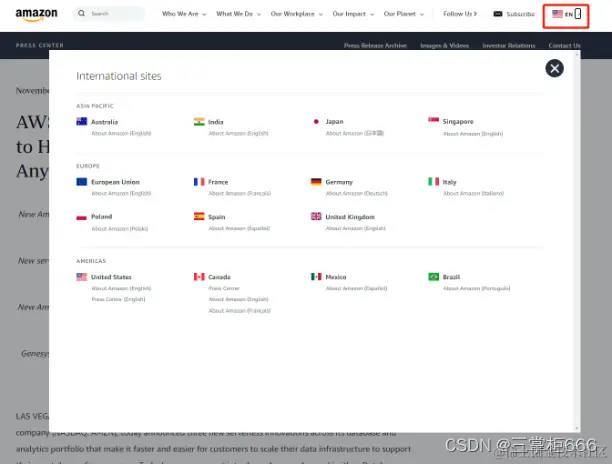The width and height of the screenshot is (612, 464).
Task: Open India About Amazon (English) link
Action: click(x=238, y=133)
